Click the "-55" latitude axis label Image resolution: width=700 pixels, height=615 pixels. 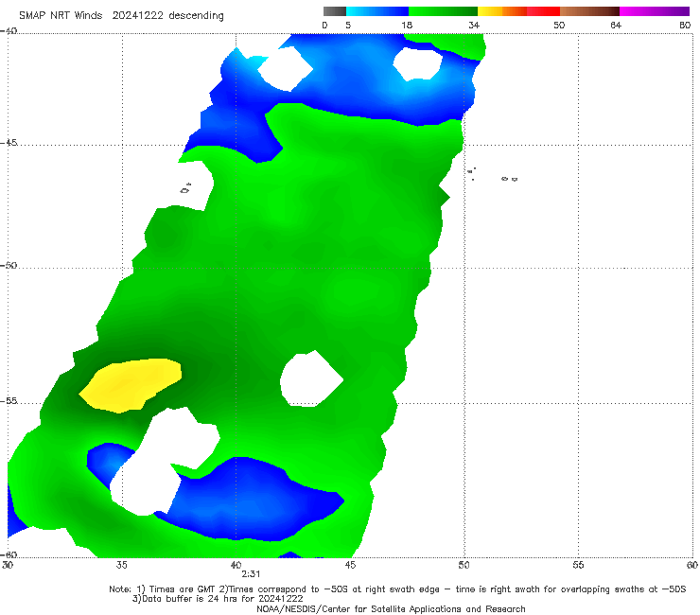point(9,401)
